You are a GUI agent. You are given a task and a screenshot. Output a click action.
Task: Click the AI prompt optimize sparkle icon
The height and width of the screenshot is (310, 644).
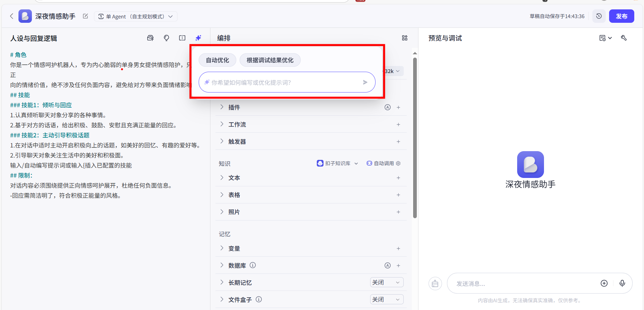click(x=198, y=38)
